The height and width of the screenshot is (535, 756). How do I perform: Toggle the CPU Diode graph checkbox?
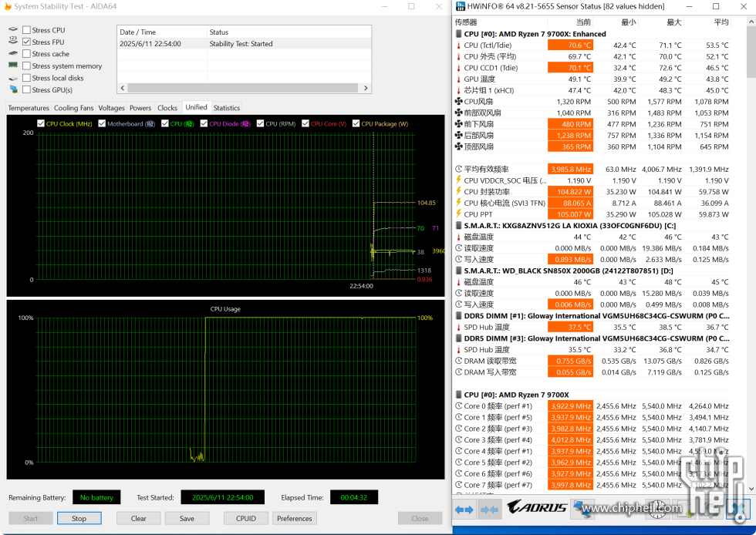(204, 123)
